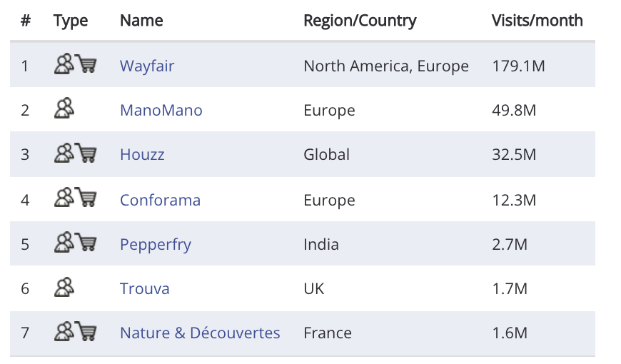Open the Pepperfry link
621x364 pixels.
point(156,245)
